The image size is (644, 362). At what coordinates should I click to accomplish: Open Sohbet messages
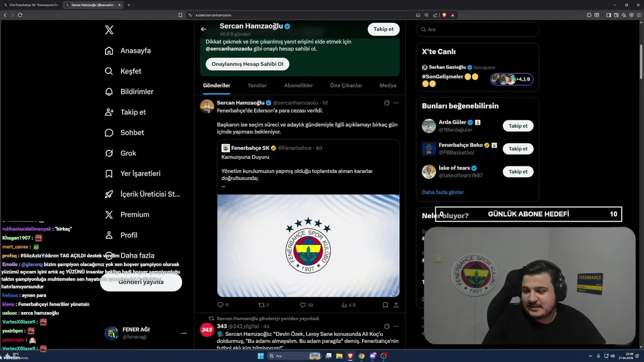[124, 133]
